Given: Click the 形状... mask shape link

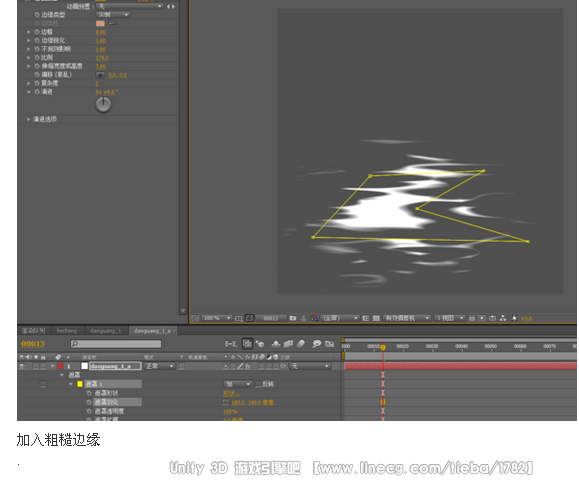Looking at the screenshot, I should pos(232,394).
